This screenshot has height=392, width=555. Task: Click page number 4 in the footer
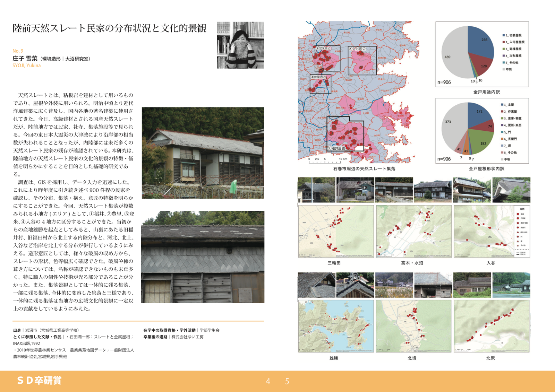pos(268,381)
